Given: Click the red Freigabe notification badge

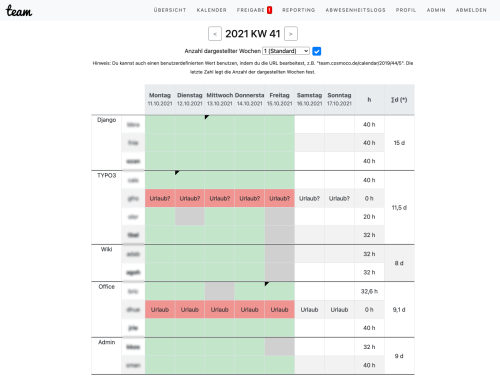Looking at the screenshot, I should (269, 10).
